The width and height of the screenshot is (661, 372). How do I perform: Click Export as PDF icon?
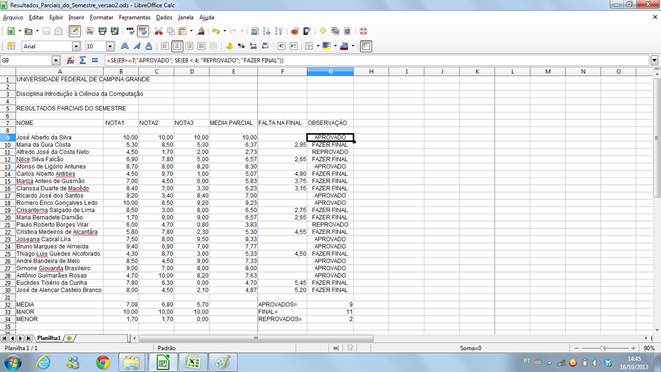coord(90,31)
